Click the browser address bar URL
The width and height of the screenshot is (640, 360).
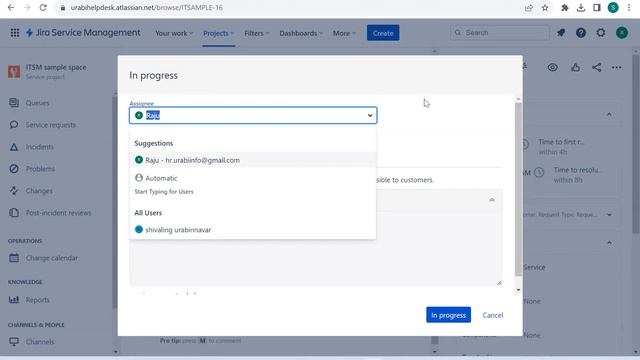click(146, 8)
